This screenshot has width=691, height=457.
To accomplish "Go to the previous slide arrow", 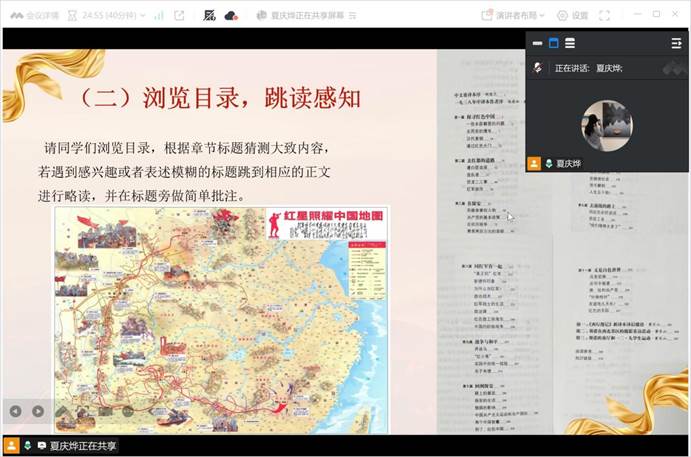I will (x=15, y=411).
